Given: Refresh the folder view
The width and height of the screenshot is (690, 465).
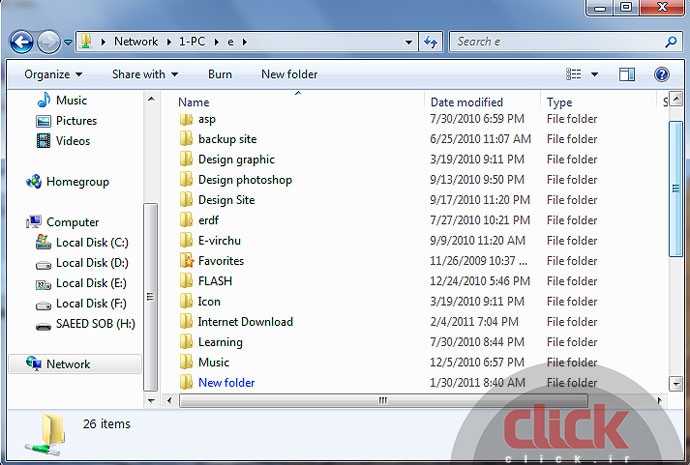Looking at the screenshot, I should click(430, 42).
